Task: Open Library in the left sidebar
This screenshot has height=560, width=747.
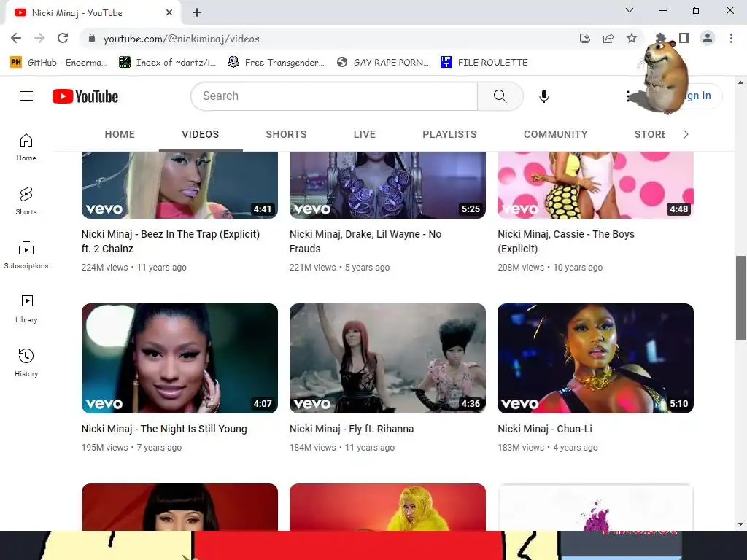Action: tap(26, 308)
